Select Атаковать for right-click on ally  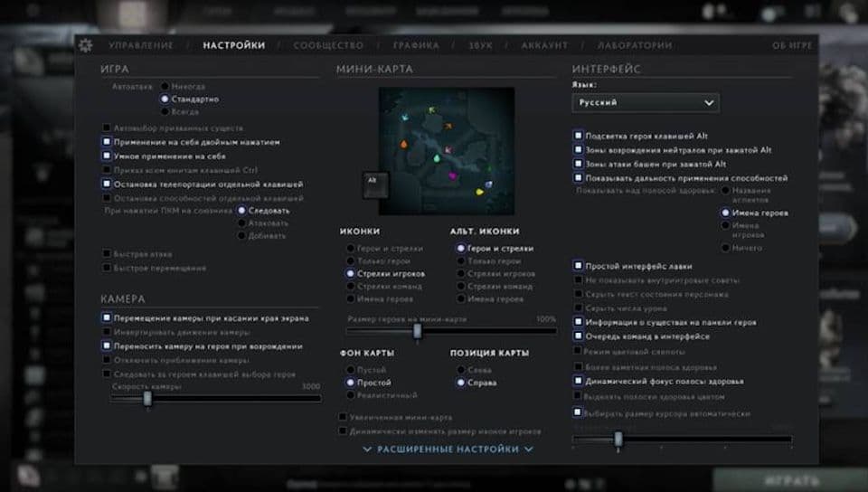[242, 222]
